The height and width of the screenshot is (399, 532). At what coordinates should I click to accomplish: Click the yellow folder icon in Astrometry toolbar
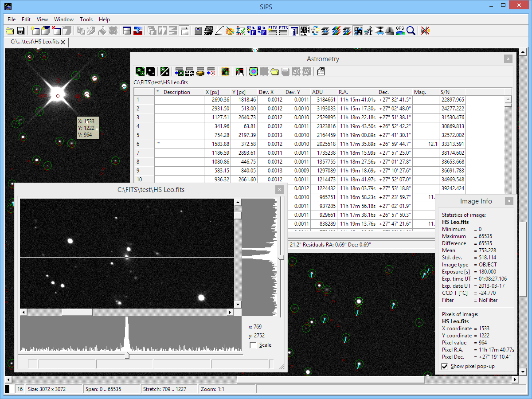(275, 71)
